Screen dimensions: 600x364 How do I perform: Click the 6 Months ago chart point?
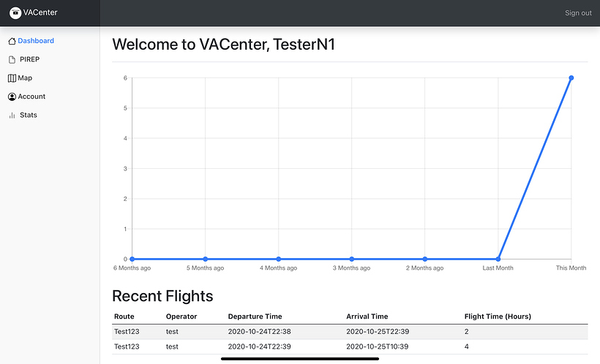tap(132, 259)
